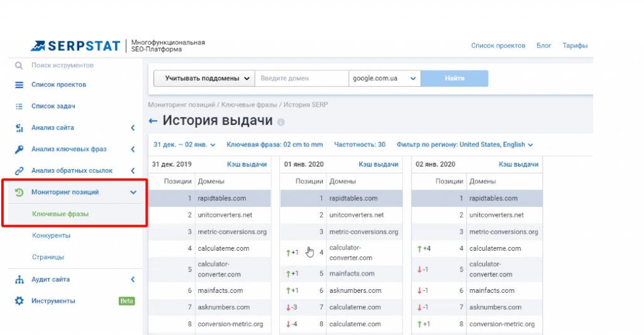This screenshot has width=644, height=335.
Task: Open Инструменты in the sidebar
Action: [x=53, y=301]
